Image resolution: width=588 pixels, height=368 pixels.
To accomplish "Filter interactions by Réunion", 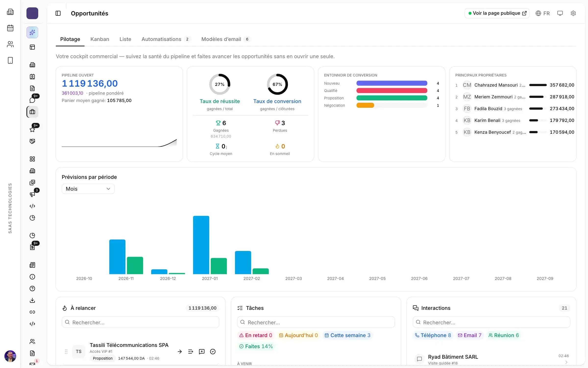I will 503,335.
